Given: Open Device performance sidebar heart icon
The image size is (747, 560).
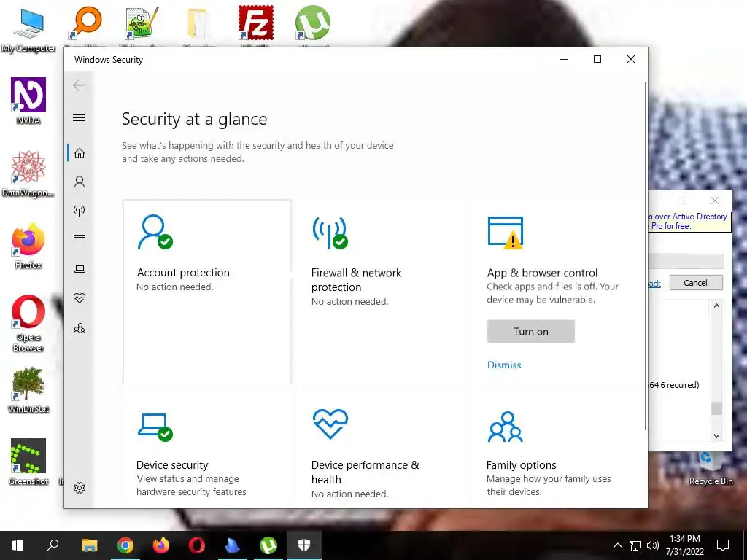Looking at the screenshot, I should (80, 298).
